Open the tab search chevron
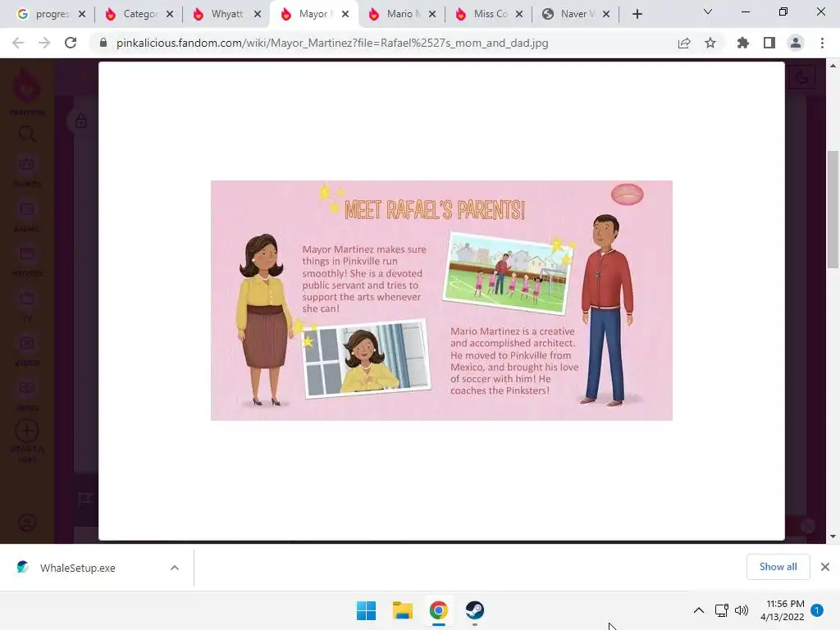840x630 pixels. coord(708,11)
